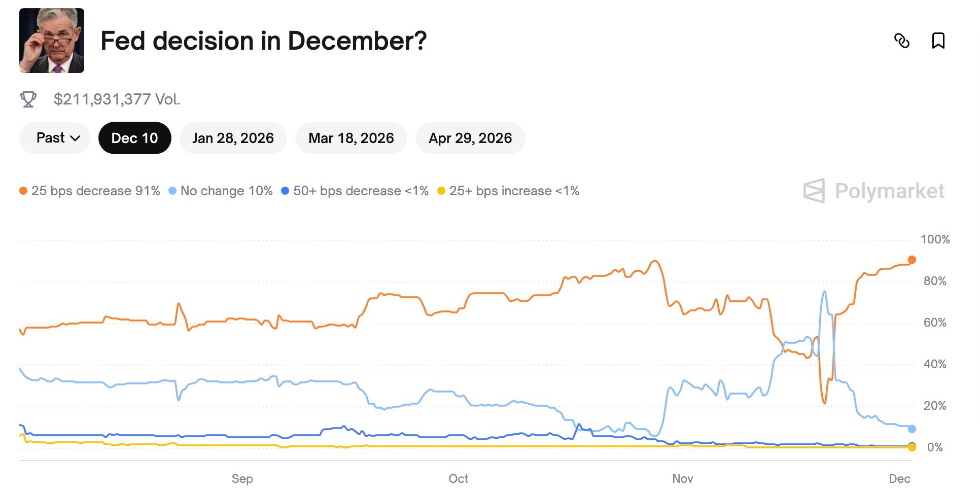The width and height of the screenshot is (980, 497).
Task: Click the orange endpoint marker on chart
Action: [912, 260]
